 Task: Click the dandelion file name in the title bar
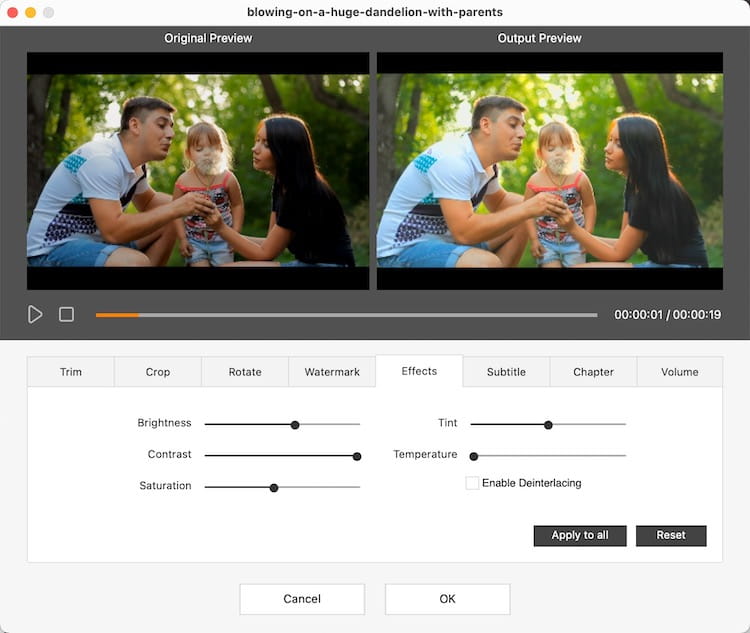(x=375, y=12)
